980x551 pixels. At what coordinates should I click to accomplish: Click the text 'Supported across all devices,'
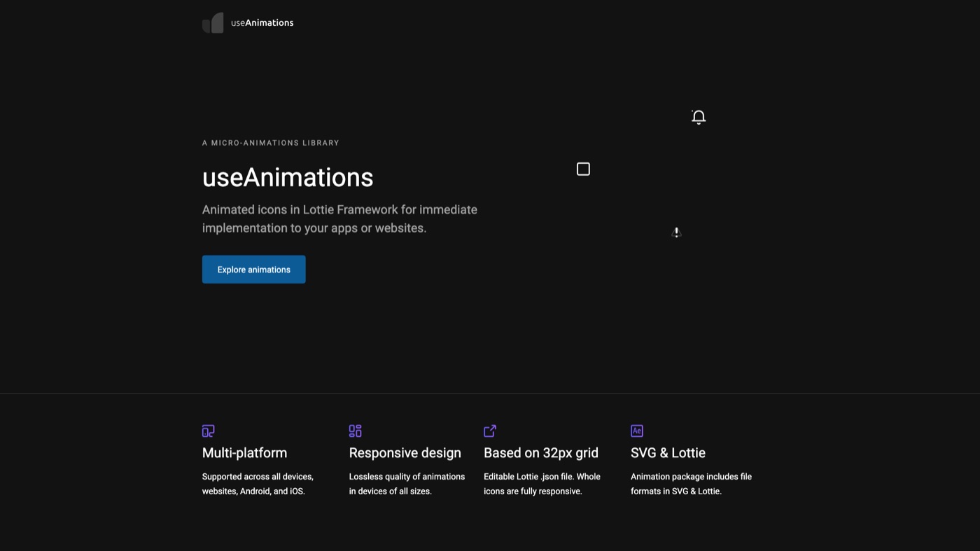coord(258,477)
